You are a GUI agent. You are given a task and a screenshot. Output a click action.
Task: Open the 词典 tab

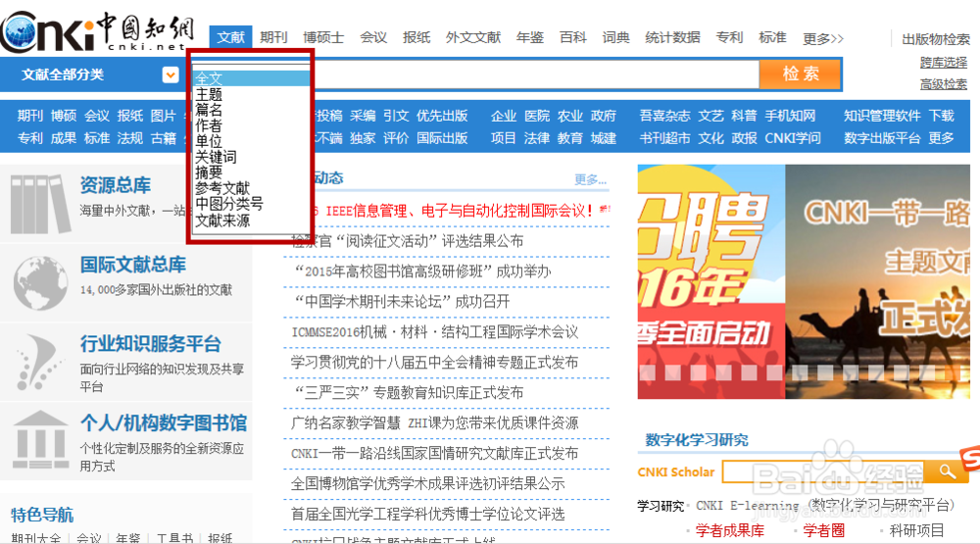(615, 37)
